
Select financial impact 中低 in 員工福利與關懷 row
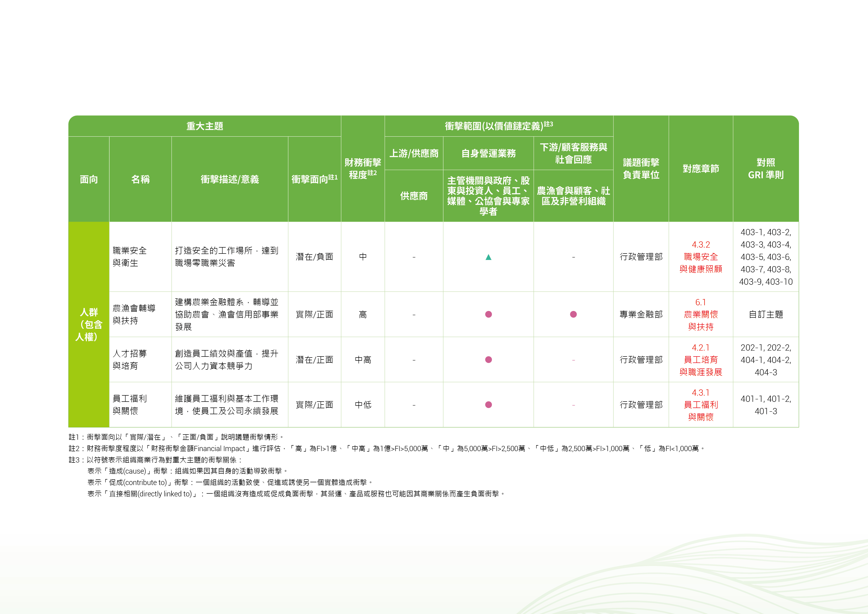coord(362,405)
